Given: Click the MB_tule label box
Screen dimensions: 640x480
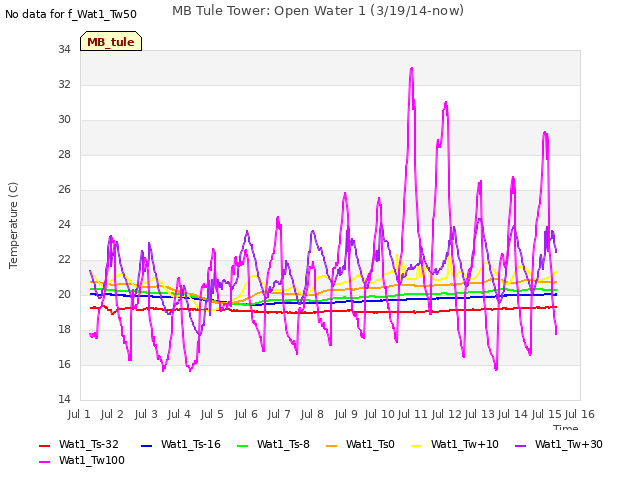Looking at the screenshot, I should [x=111, y=41].
